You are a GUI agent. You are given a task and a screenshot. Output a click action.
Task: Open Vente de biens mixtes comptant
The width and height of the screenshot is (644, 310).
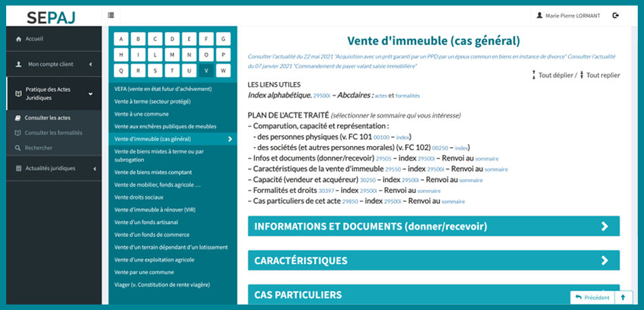pyautogui.click(x=153, y=172)
